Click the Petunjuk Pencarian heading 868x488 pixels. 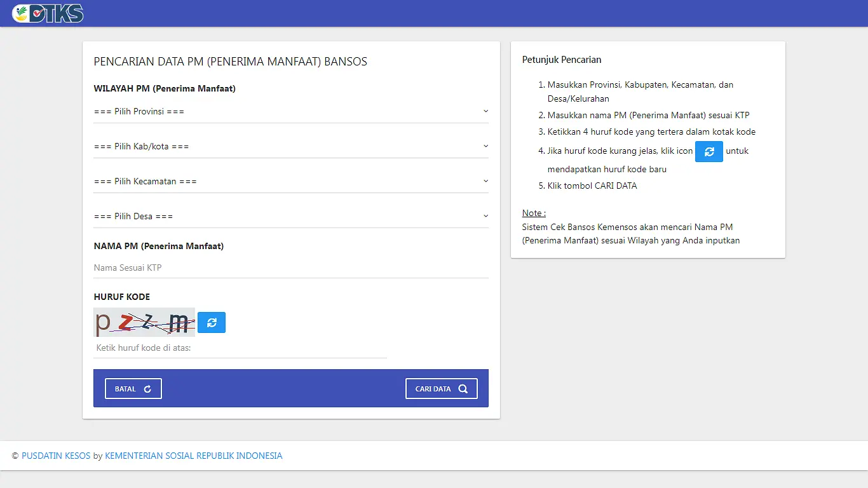click(562, 60)
